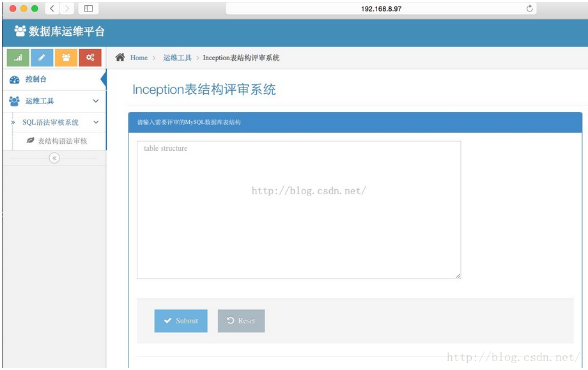Click the 数据库运维平台 header title

click(x=66, y=31)
